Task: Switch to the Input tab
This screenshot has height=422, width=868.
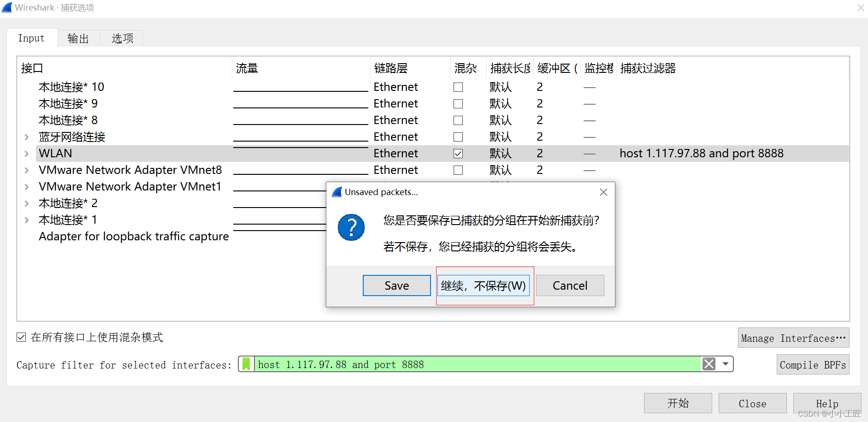Action: point(31,38)
